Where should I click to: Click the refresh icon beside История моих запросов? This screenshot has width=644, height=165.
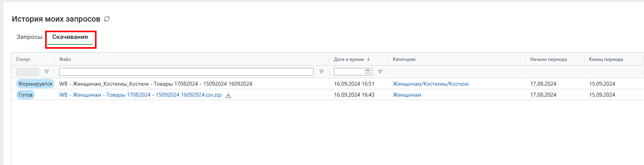[x=107, y=19]
